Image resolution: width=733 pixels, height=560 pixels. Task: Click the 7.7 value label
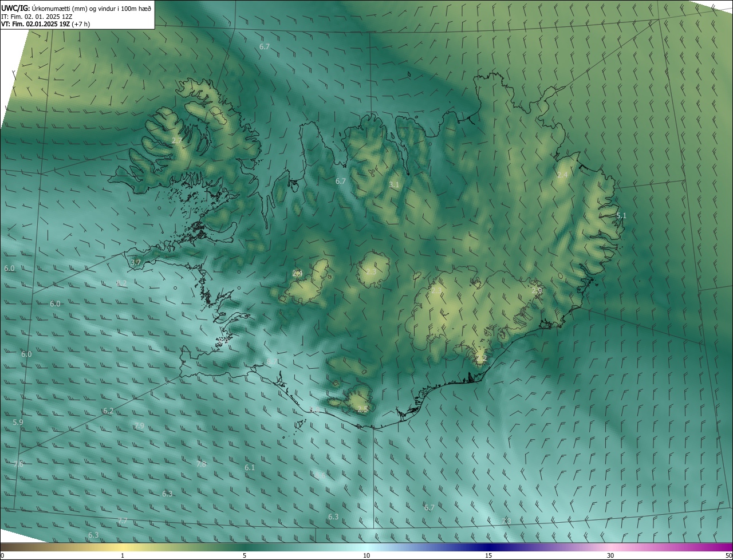click(x=123, y=520)
